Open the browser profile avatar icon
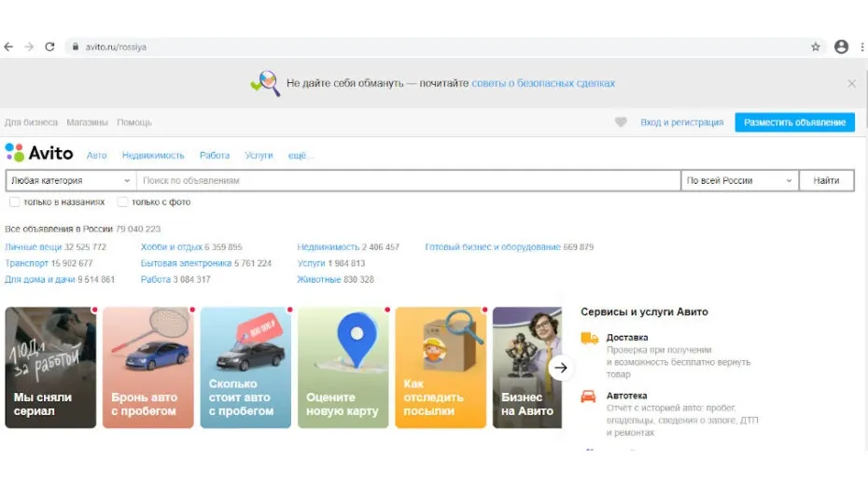The width and height of the screenshot is (868, 488). 842,47
